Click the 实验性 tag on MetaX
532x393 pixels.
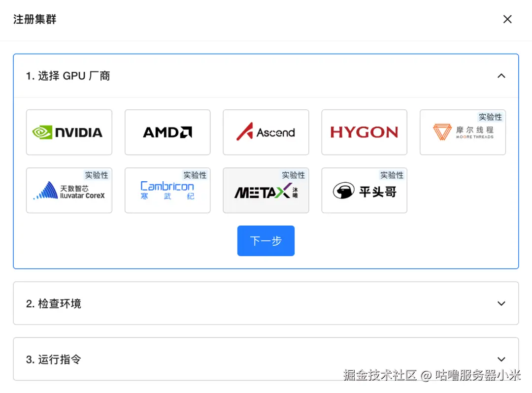point(294,175)
